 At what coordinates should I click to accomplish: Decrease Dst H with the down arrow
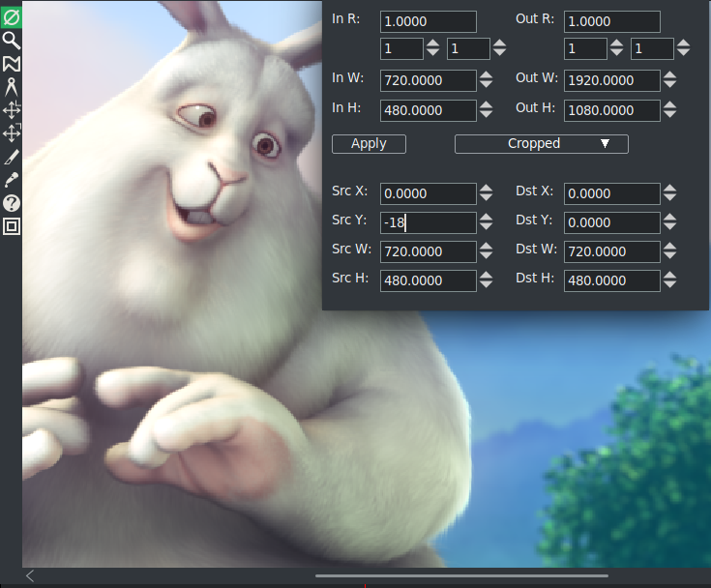pos(670,285)
